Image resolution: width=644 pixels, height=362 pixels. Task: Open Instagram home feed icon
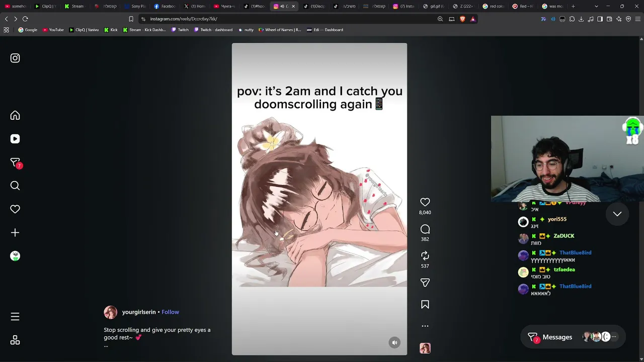pyautogui.click(x=15, y=115)
